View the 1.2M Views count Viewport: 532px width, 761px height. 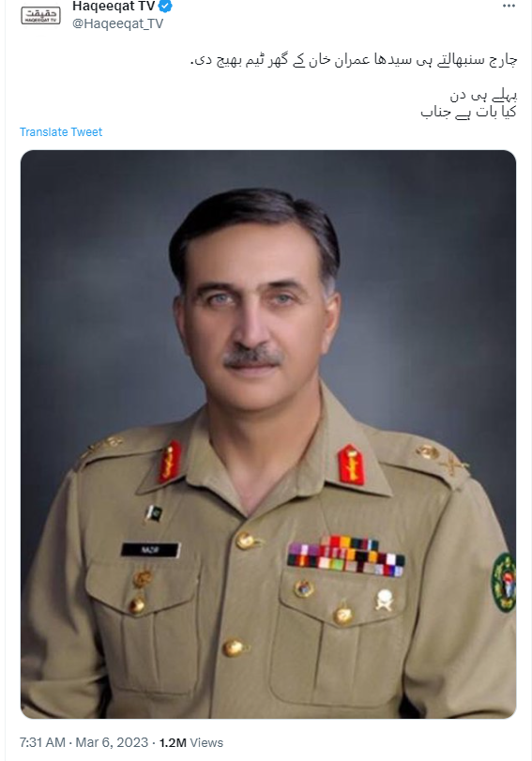click(x=190, y=742)
